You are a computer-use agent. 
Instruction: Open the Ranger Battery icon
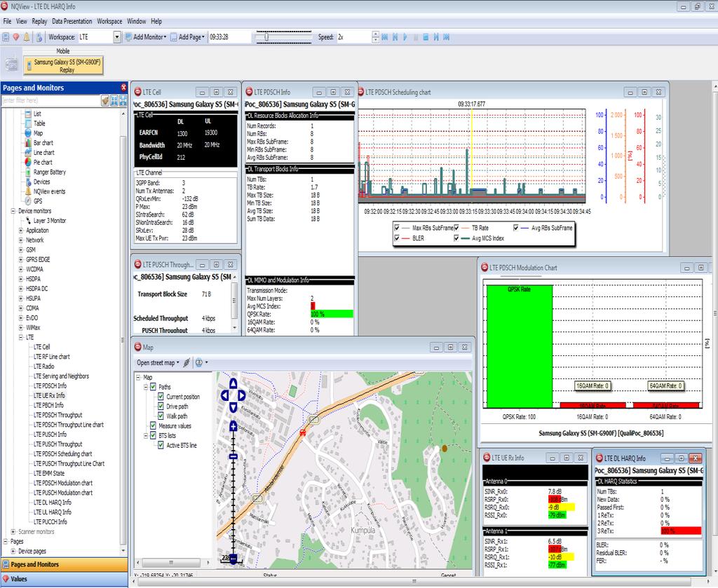(x=28, y=172)
